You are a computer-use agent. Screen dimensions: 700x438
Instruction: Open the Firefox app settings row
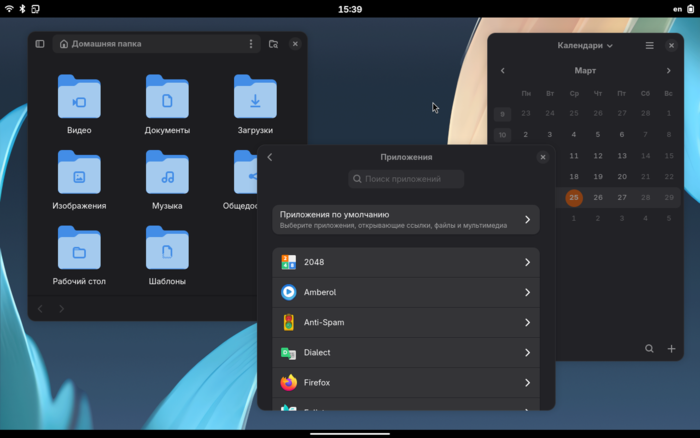coord(406,383)
